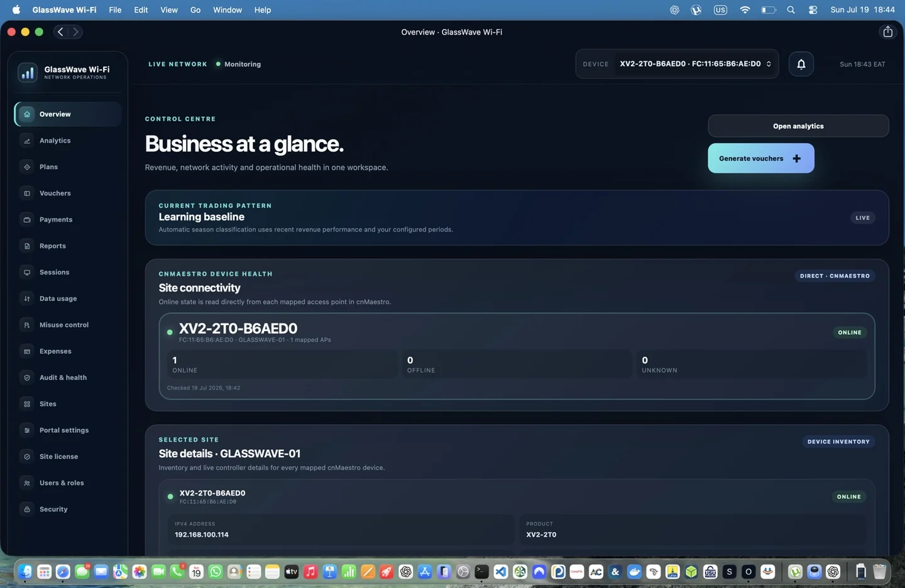Viewport: 905px width, 588px height.
Task: Open the Help menu
Action: point(263,10)
